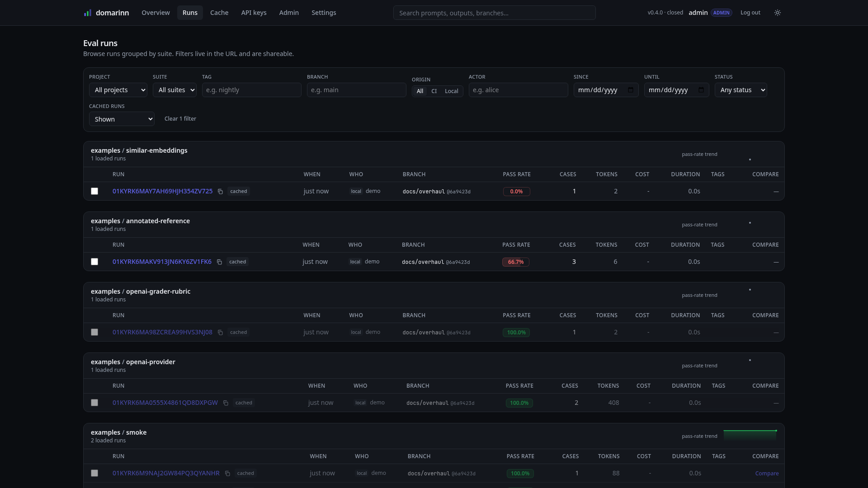This screenshot has height=488, width=868.
Task: Toggle the light/dark theme sun icon
Action: click(x=777, y=13)
